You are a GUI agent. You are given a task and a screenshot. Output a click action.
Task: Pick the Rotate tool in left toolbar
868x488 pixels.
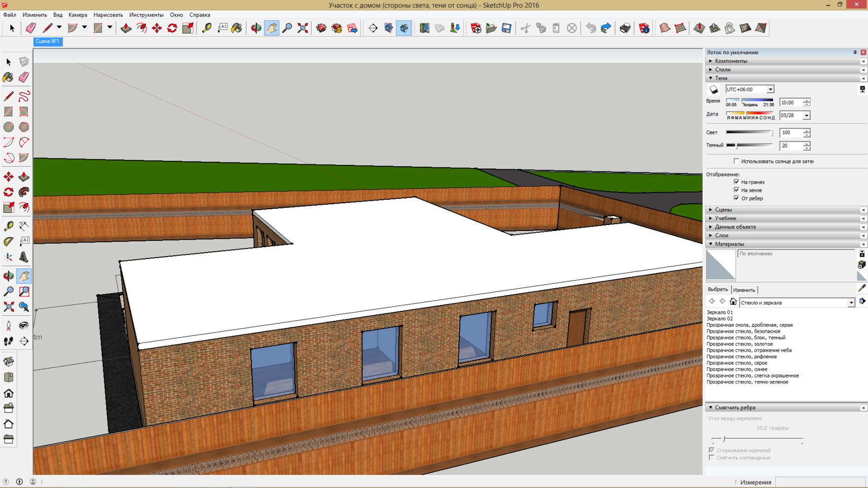tap(8, 192)
